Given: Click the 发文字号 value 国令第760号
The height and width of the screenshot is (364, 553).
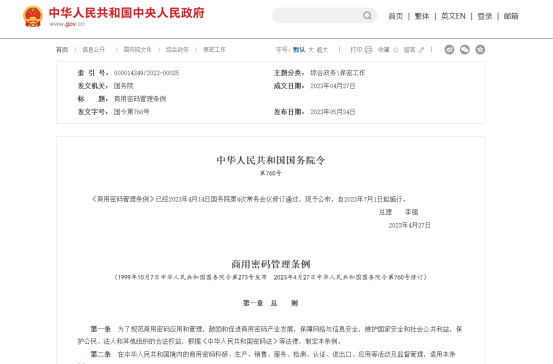Looking at the screenshot, I should click(132, 112).
